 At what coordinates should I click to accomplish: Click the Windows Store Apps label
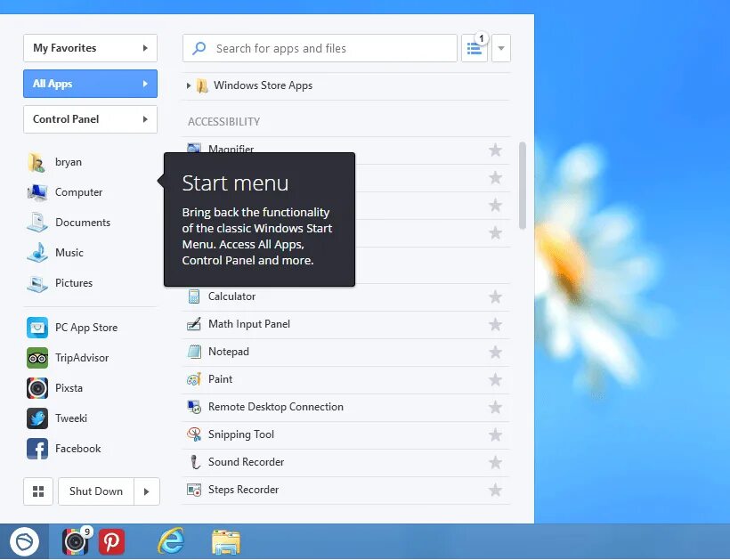[x=263, y=85]
